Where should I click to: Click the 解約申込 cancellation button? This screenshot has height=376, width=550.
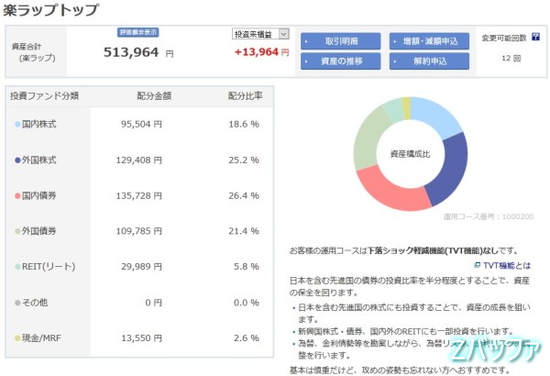coord(429,61)
